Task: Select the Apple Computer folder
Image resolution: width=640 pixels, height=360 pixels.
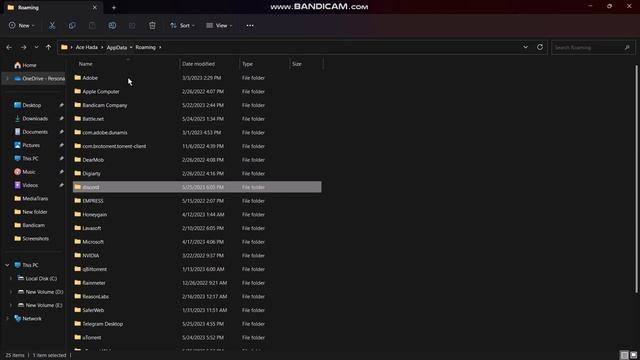Action: [197, 91]
